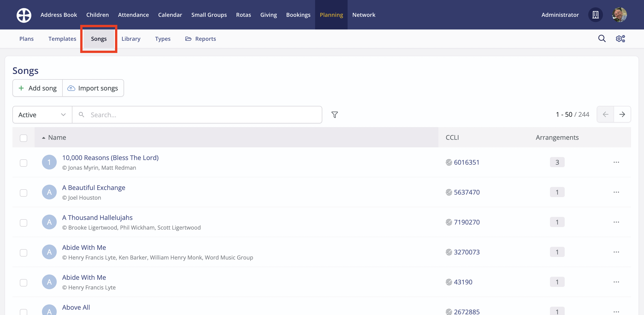Image resolution: width=644 pixels, height=315 pixels.
Task: Click the cloud upload icon on Import songs
Action: coord(71,88)
